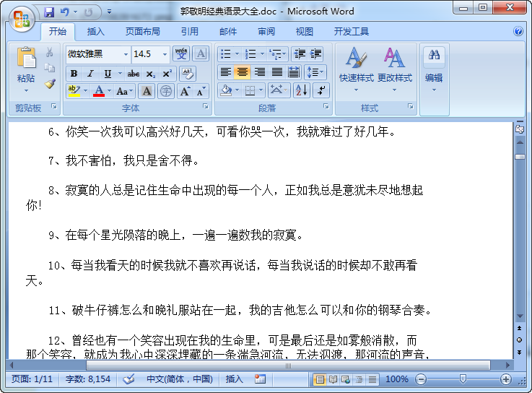Screen dimensions: 532x393
Task: Open Word Help question mark
Action: (x=518, y=32)
